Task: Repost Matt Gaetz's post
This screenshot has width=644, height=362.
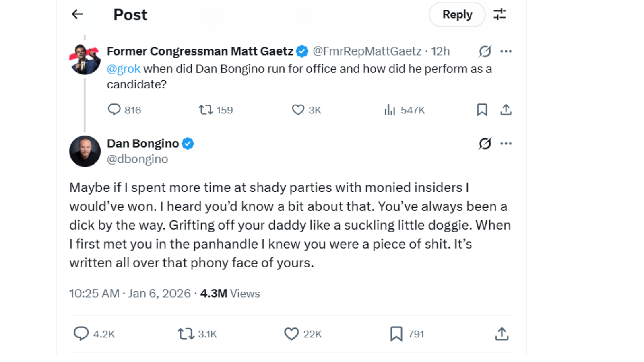Action: (205, 109)
